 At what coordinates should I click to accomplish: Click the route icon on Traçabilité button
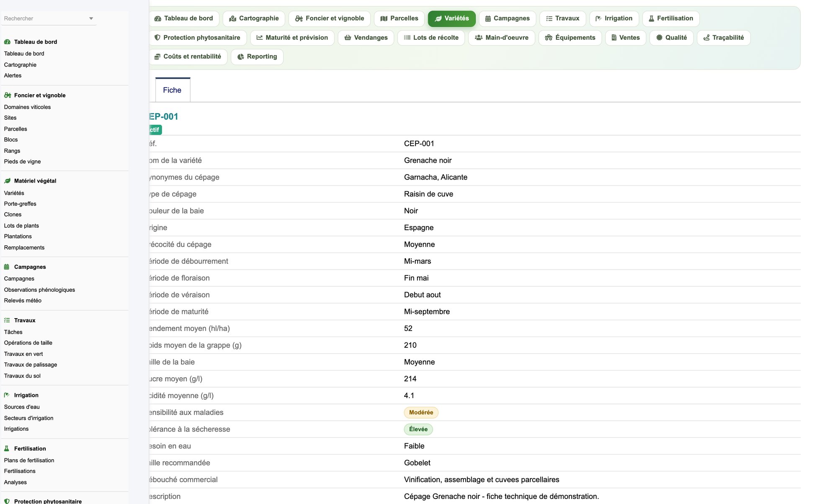point(707,38)
